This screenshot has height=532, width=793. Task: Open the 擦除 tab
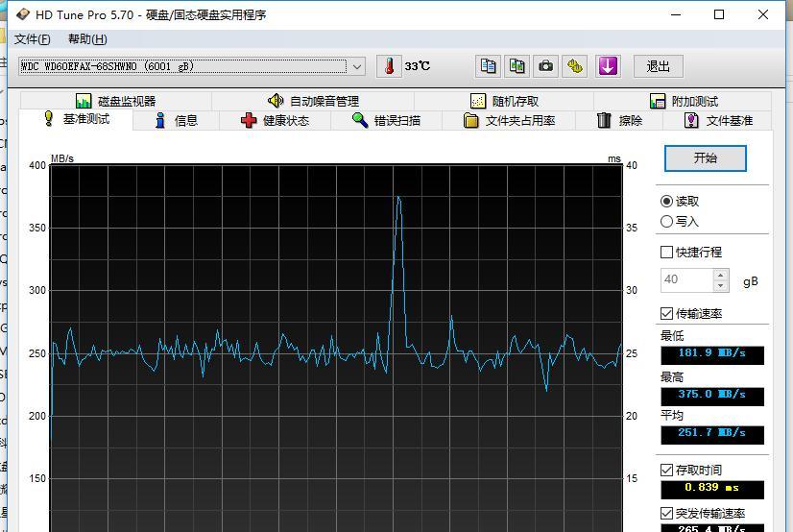pyautogui.click(x=619, y=120)
